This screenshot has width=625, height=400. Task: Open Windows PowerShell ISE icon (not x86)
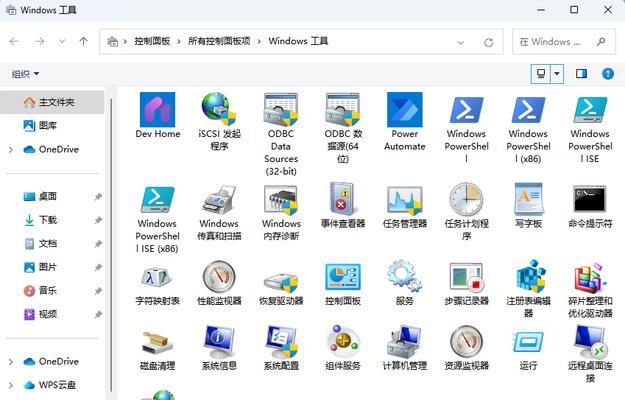[x=590, y=110]
